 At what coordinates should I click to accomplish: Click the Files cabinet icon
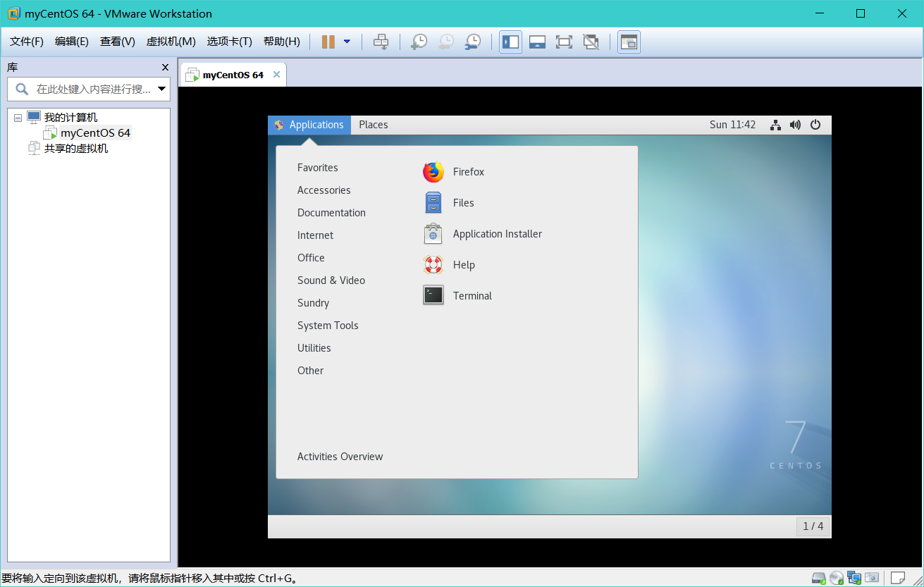point(433,203)
